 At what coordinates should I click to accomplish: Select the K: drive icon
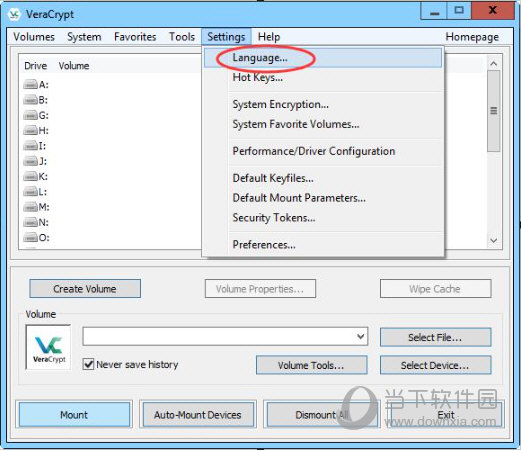[x=30, y=176]
